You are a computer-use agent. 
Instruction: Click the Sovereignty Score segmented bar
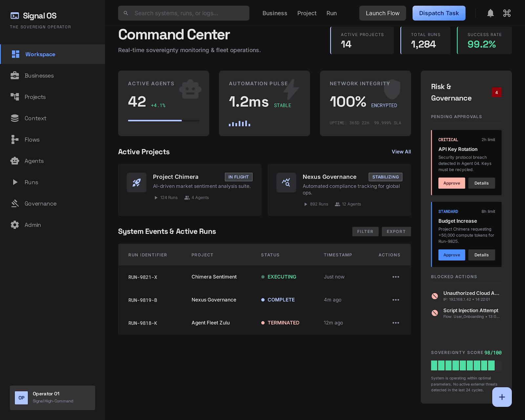[466, 365]
